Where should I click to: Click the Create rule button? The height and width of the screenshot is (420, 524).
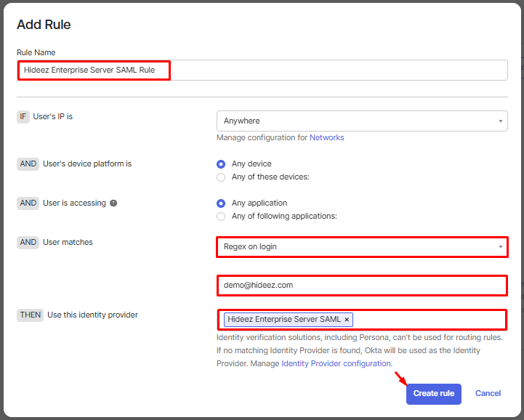coord(433,394)
